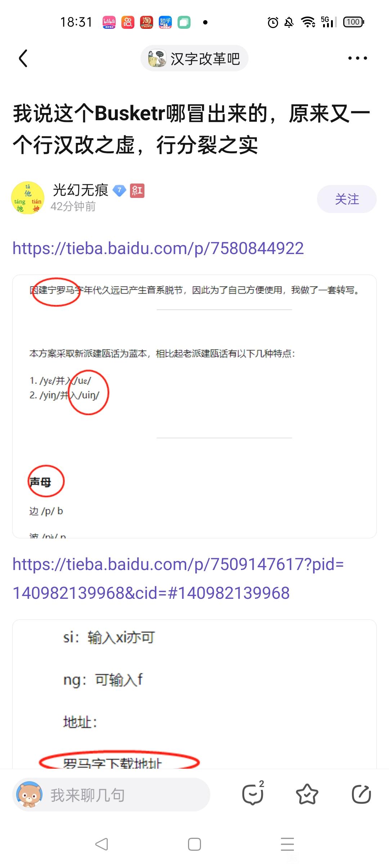389x868 pixels.
Task: Open the tieba link with pid=140982139968
Action: tap(178, 578)
